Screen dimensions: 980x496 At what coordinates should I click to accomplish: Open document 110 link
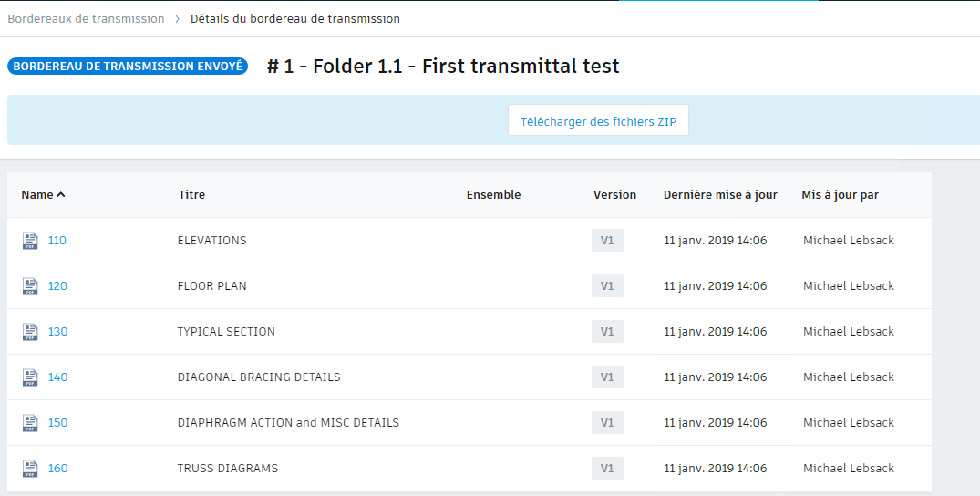(57, 241)
